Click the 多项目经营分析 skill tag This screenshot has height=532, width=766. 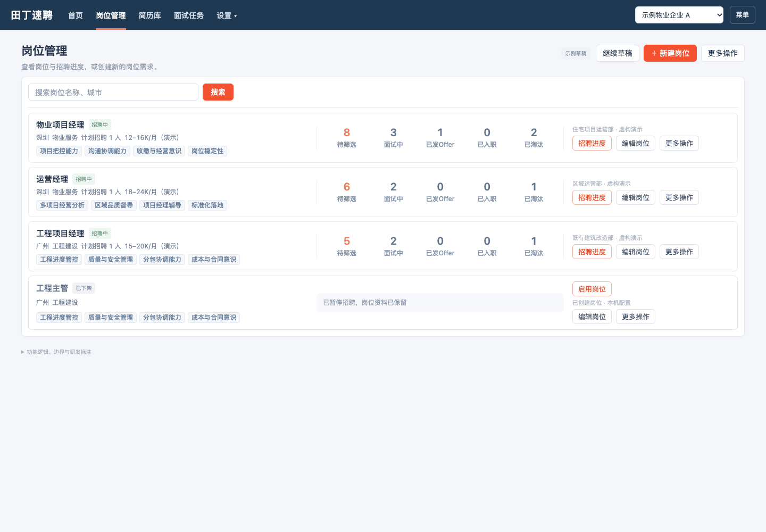[62, 205]
